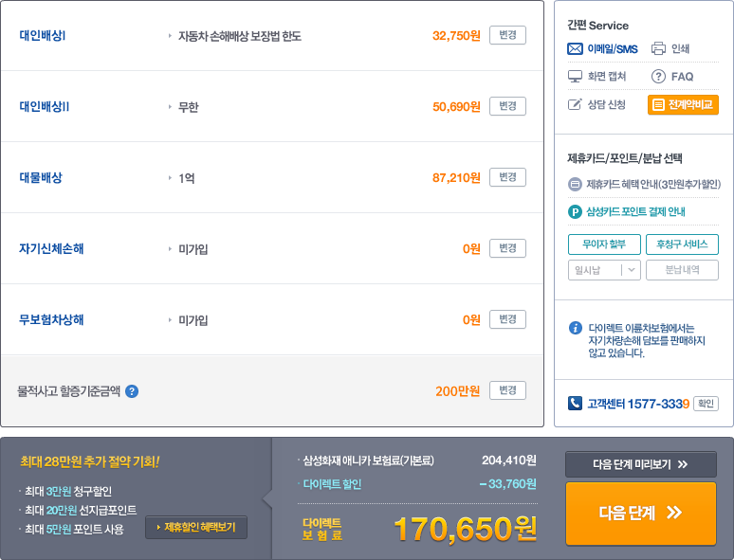The width and height of the screenshot is (734, 560).
Task: Click the 제휴카드 혜택 안내 card icon
Action: pyautogui.click(x=575, y=184)
